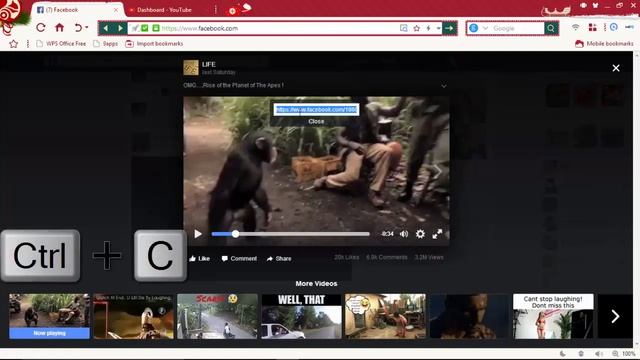
Task: Share the video post
Action: pos(279,258)
